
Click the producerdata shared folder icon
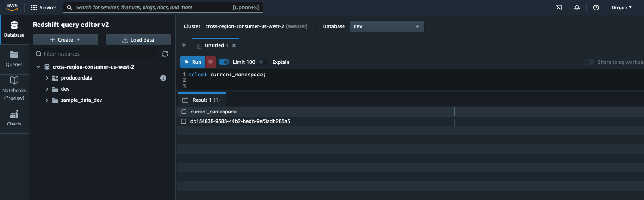point(55,78)
